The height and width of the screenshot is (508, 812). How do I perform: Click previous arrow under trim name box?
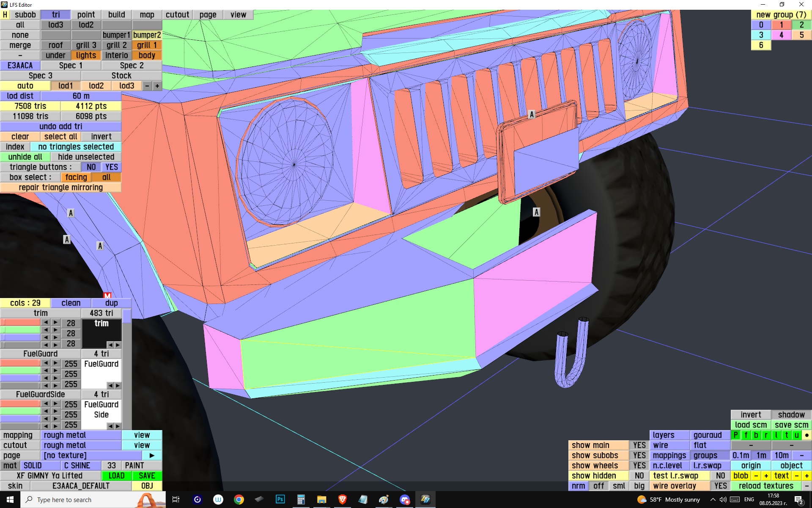(110, 345)
